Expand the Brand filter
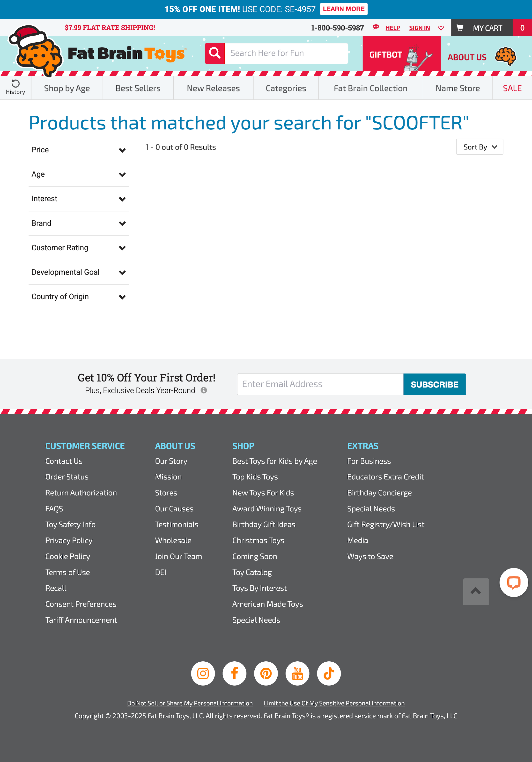The height and width of the screenshot is (762, 532). tap(79, 223)
